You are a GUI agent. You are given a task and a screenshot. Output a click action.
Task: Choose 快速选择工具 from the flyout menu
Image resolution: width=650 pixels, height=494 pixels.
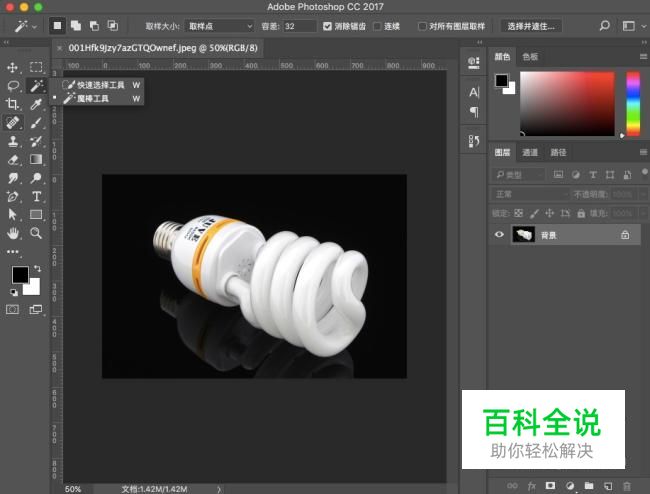tap(100, 85)
